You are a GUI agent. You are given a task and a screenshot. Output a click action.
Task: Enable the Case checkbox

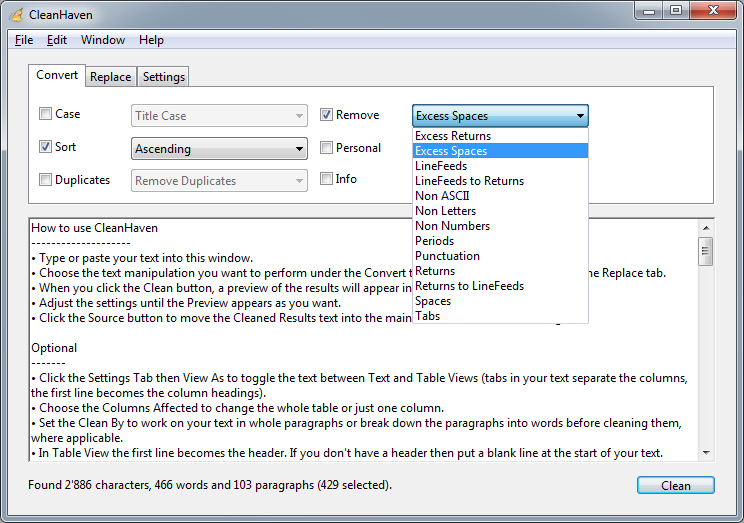(46, 114)
